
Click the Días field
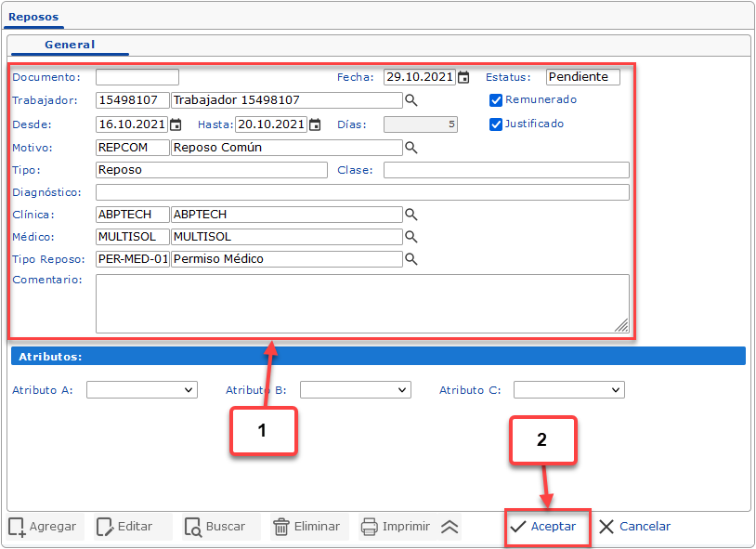[421, 124]
